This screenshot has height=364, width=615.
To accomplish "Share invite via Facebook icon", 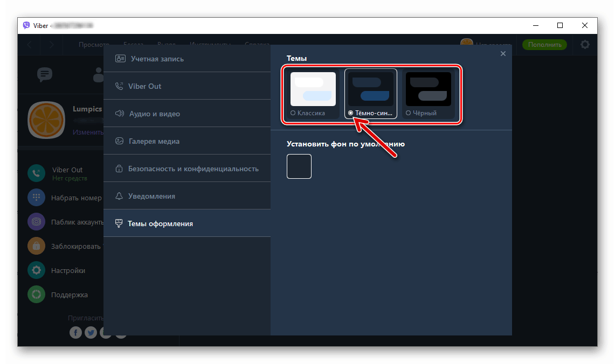I will [x=75, y=333].
